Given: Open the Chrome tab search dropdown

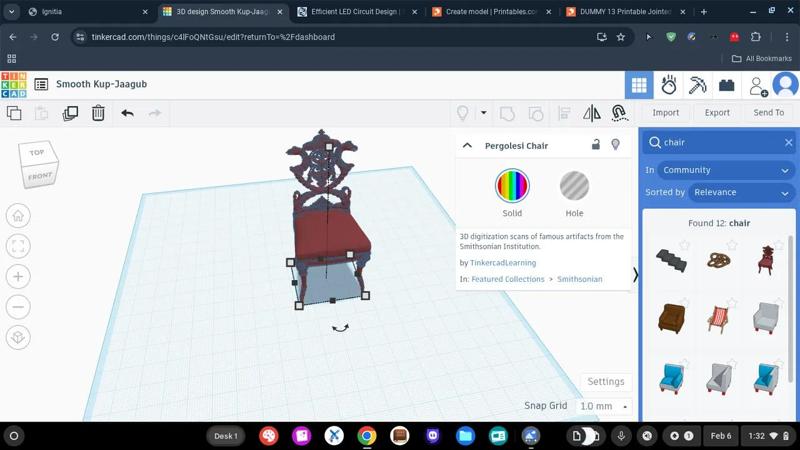Looking at the screenshot, I should click(x=11, y=11).
